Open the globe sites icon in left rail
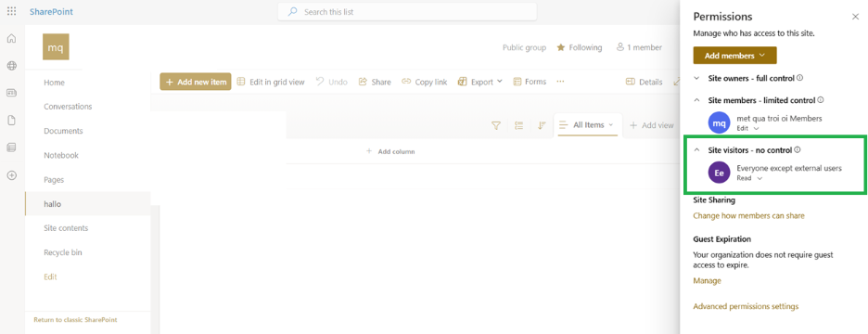 point(12,66)
